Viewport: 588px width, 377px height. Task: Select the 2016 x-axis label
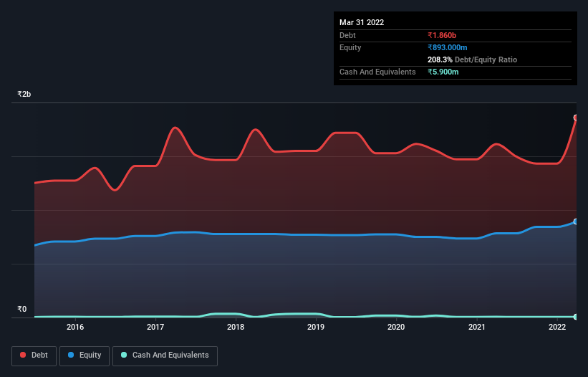[x=75, y=327]
